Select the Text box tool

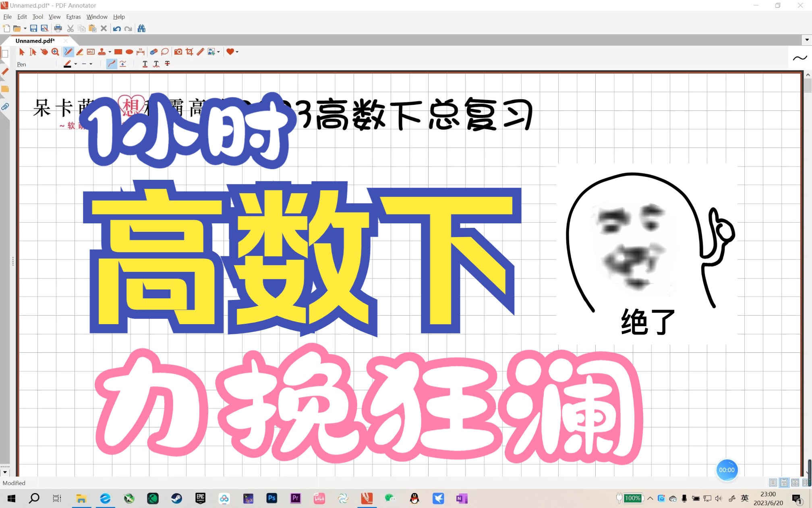91,52
